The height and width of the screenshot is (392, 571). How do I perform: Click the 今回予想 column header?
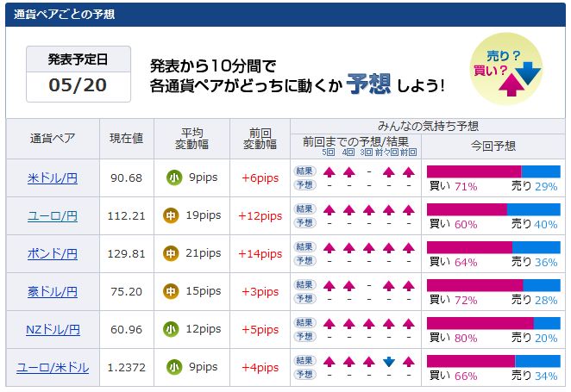(x=493, y=148)
